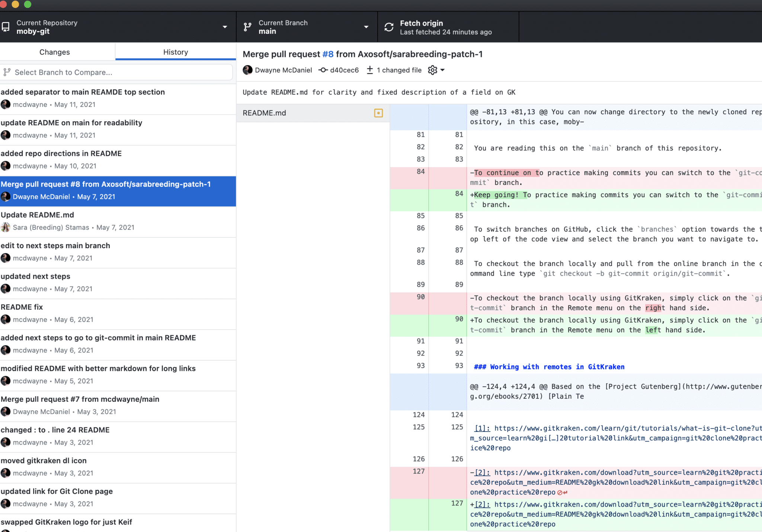Select commit 'README fix'

(x=118, y=314)
